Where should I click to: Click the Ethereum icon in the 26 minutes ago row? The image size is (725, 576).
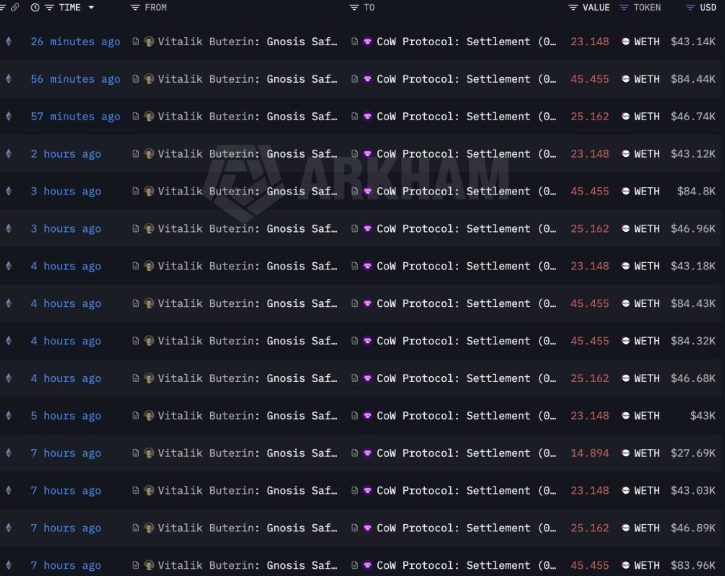pos(8,41)
